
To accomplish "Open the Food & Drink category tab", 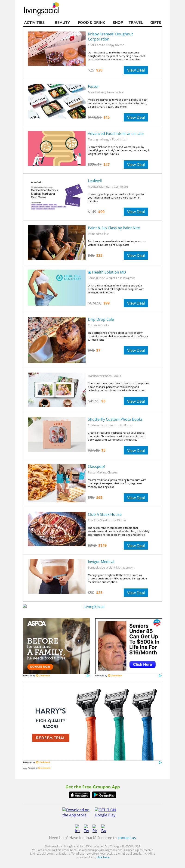I will point(91,23).
